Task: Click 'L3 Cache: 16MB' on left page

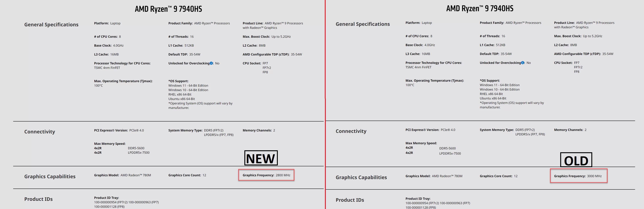Action: coord(106,54)
